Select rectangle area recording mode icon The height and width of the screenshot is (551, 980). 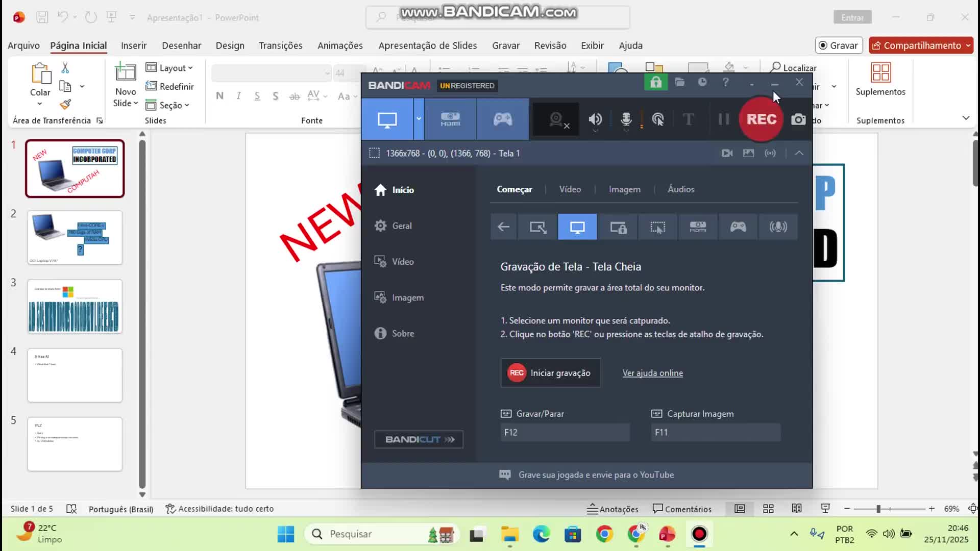tap(538, 227)
